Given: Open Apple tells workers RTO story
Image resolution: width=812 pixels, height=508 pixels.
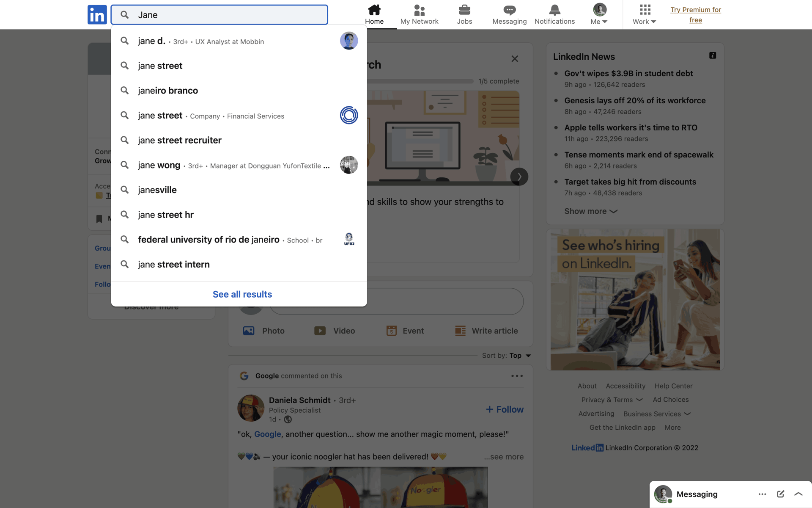Looking at the screenshot, I should click(x=631, y=127).
